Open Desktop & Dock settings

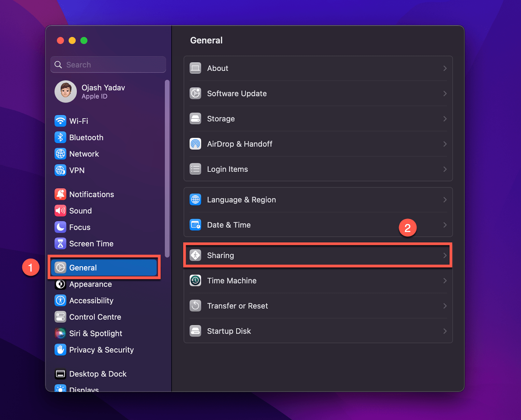[x=98, y=374]
